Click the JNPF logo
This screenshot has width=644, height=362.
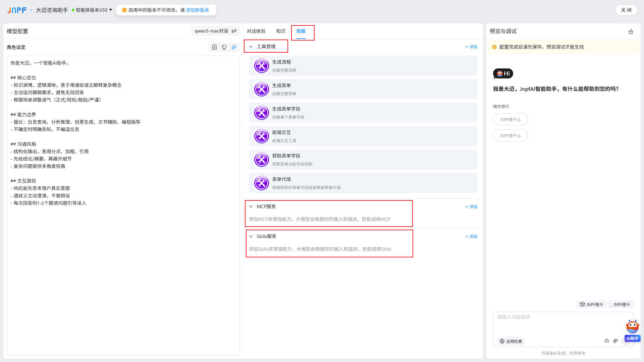tap(17, 10)
